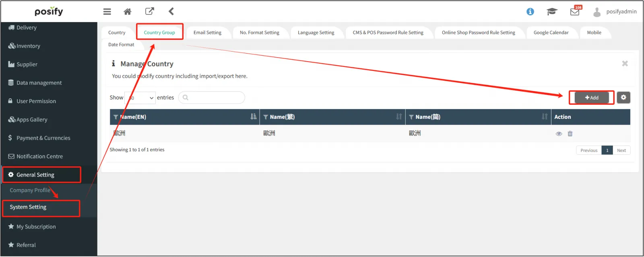This screenshot has height=257, width=644.
Task: Click the posify logo
Action: point(49,11)
